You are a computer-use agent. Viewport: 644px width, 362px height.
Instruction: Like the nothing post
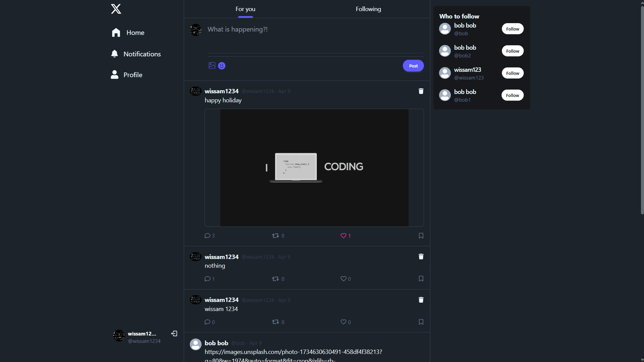[x=346, y=279]
